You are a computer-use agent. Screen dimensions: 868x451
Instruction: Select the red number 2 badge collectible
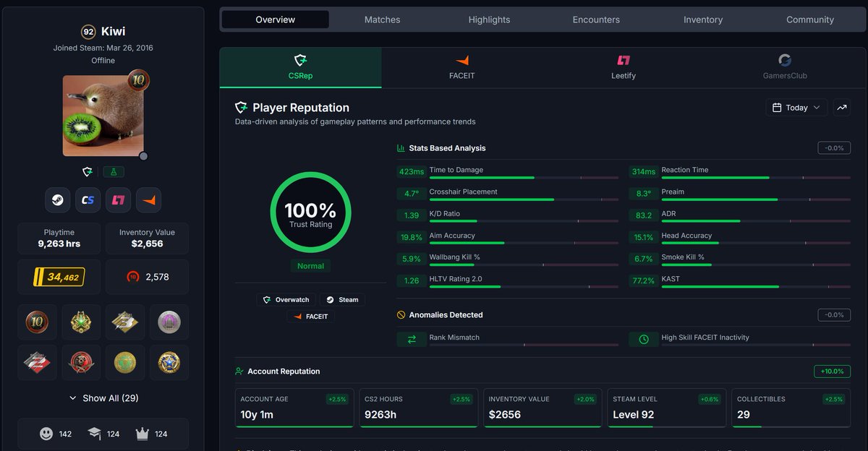pyautogui.click(x=38, y=362)
